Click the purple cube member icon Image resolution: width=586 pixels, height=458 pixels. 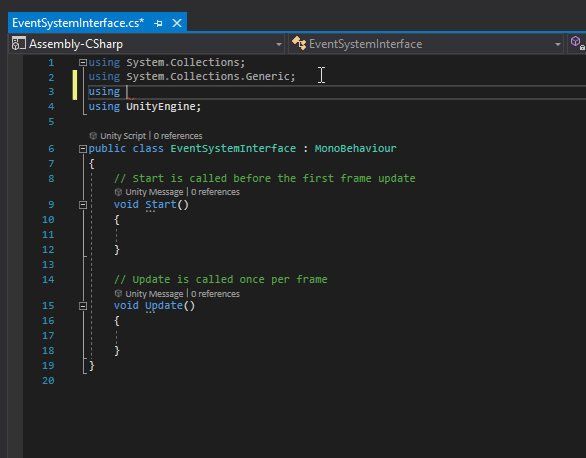577,42
